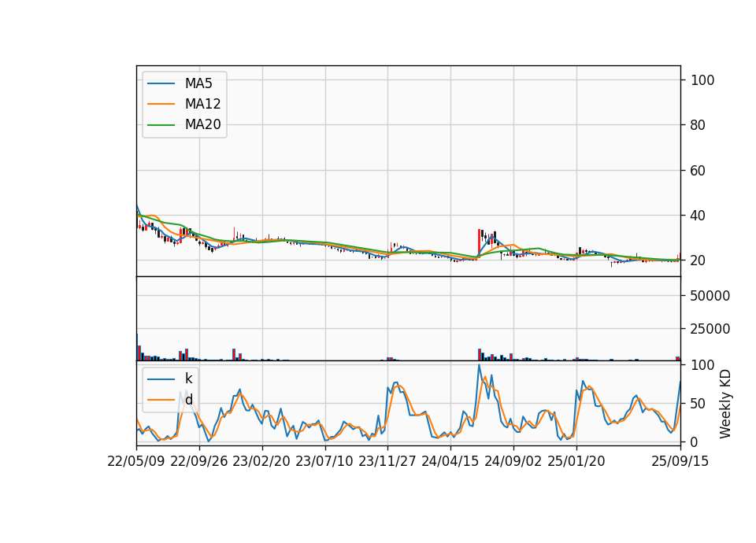This screenshot has height=543, width=756.
Task: Click the k legend label
Action: tap(188, 379)
